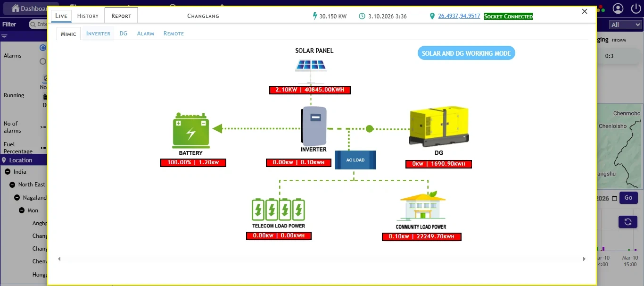Select the Telecom Load Power batteries icon
This screenshot has width=644, height=286.
[x=278, y=209]
